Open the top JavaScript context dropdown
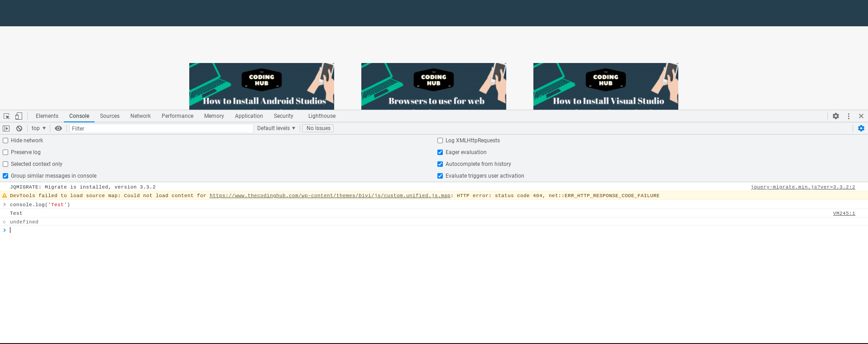 tap(38, 128)
